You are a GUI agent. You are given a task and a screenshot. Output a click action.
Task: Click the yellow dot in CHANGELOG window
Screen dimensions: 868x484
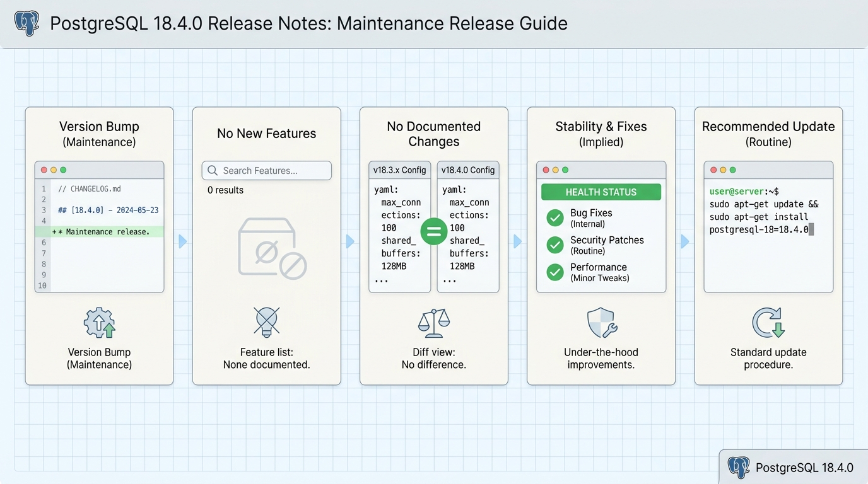[54, 170]
